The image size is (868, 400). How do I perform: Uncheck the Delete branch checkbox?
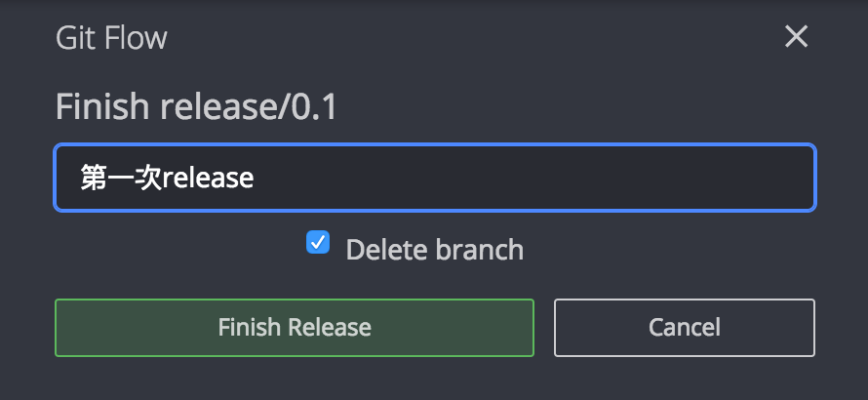[318, 243]
